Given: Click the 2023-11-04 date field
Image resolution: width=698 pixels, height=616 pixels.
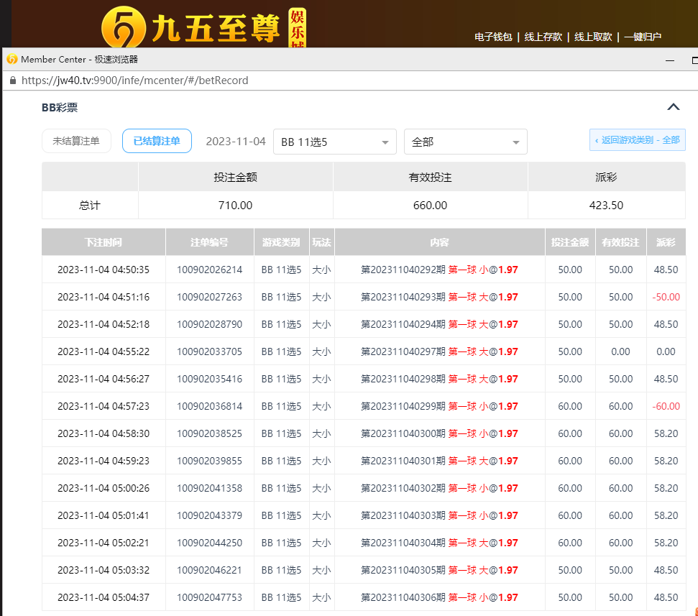Looking at the screenshot, I should [236, 142].
